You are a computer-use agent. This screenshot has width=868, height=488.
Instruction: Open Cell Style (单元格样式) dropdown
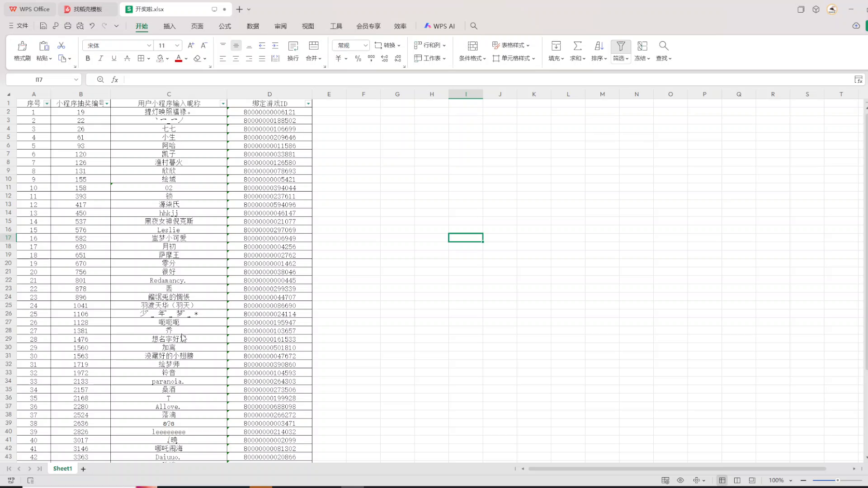[514, 58]
